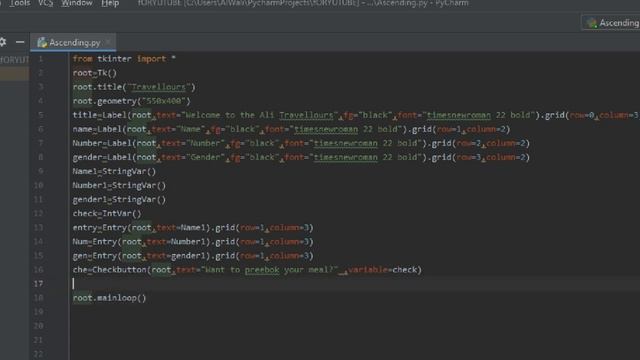Click the text "Number1=StringVar()"

point(119,186)
